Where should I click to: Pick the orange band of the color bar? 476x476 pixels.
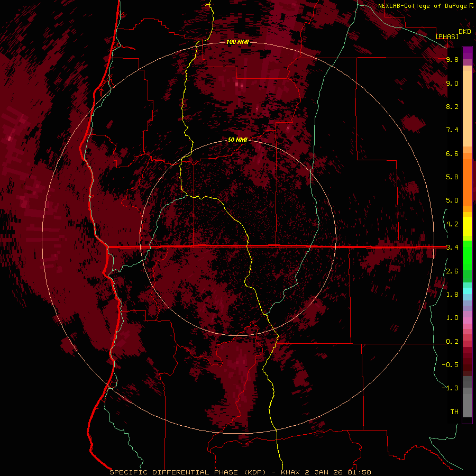[467, 182]
